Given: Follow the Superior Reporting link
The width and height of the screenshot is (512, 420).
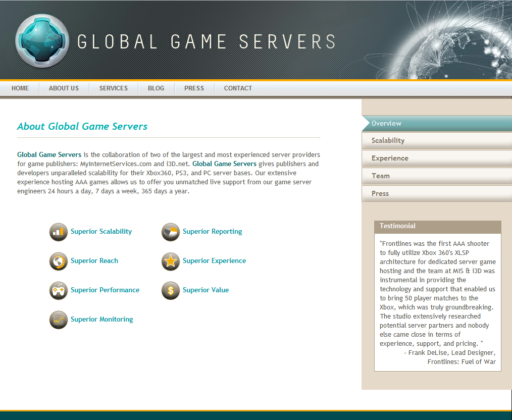Looking at the screenshot, I should (x=212, y=231).
